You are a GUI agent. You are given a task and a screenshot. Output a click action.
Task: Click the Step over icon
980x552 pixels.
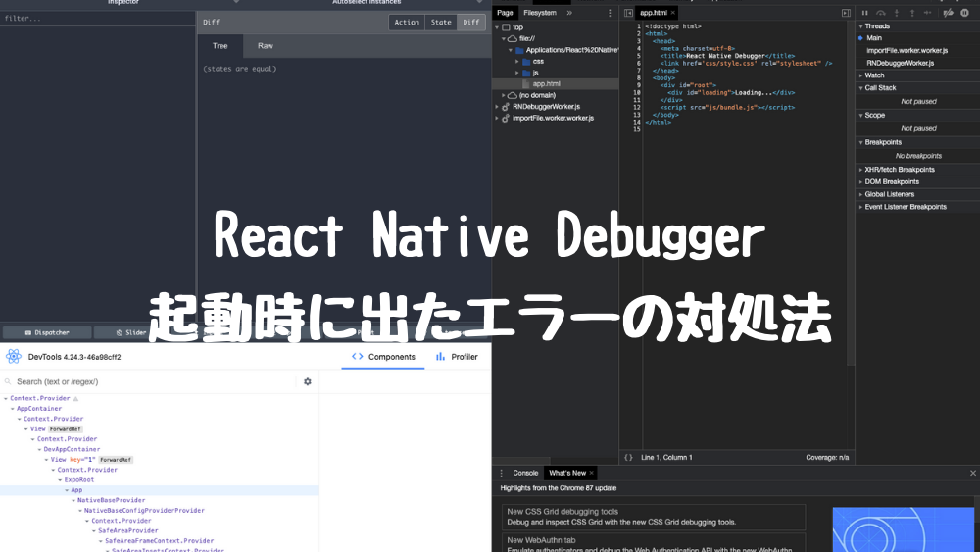click(x=881, y=13)
